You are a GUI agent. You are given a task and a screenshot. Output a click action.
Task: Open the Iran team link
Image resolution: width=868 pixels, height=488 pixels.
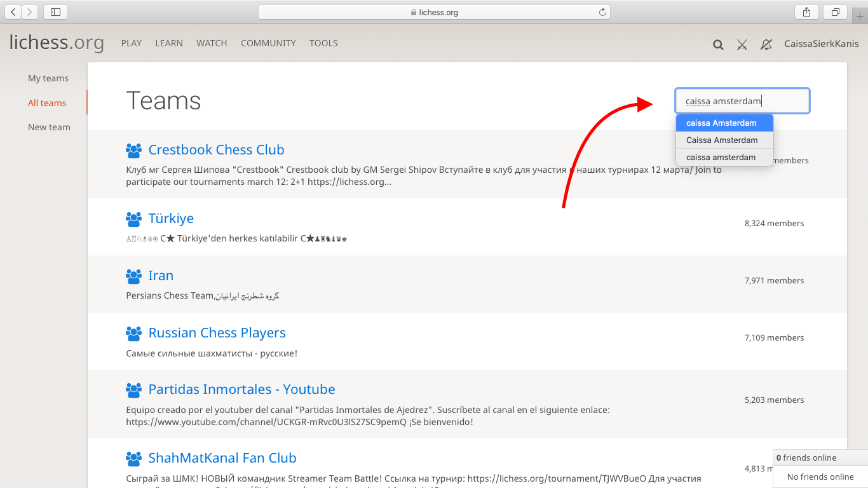pos(161,276)
